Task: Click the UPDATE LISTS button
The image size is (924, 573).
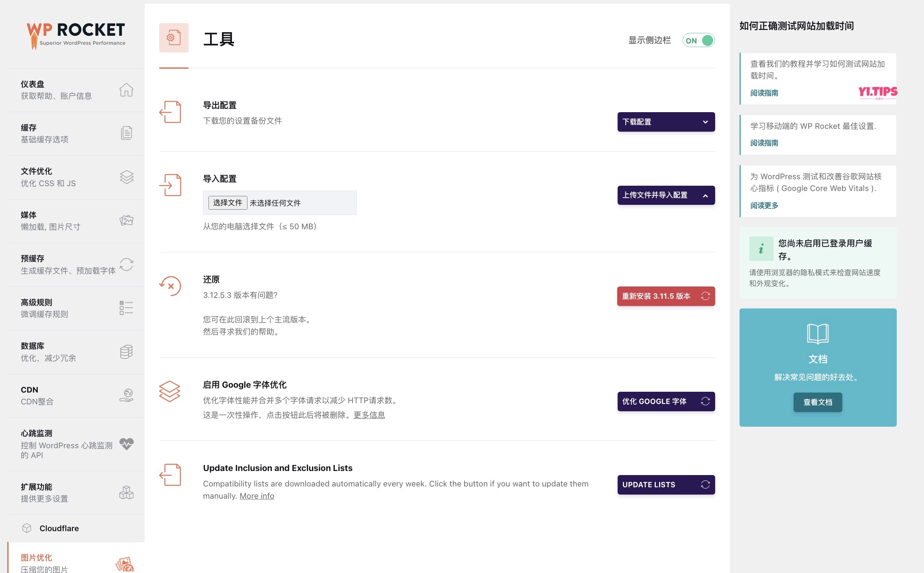Action: 666,485
